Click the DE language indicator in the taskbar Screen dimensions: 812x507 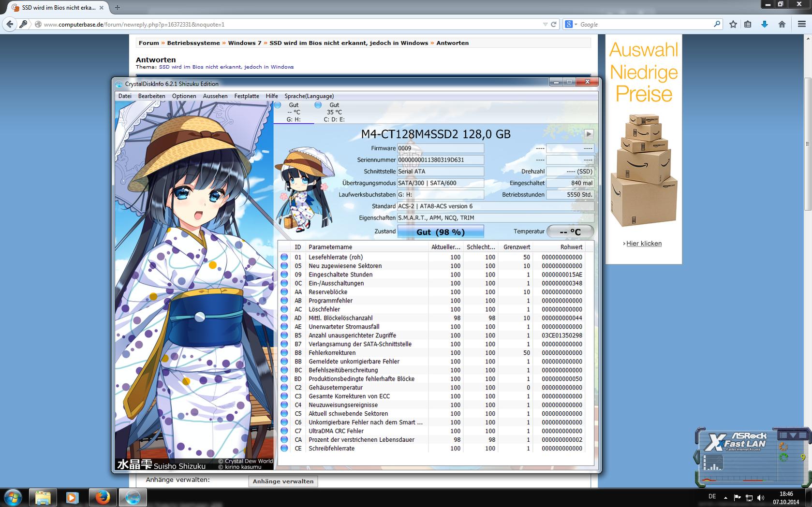point(712,496)
